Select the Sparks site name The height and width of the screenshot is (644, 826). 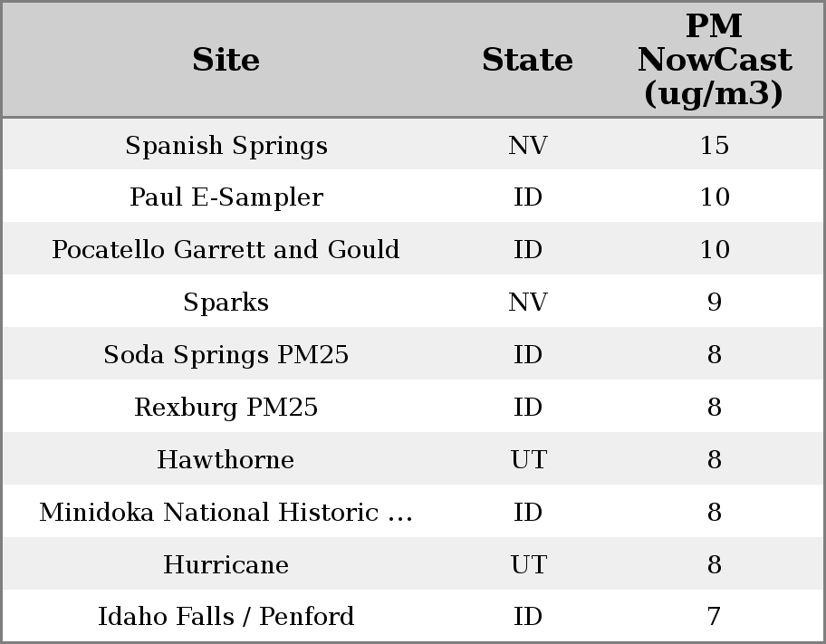[226, 303]
